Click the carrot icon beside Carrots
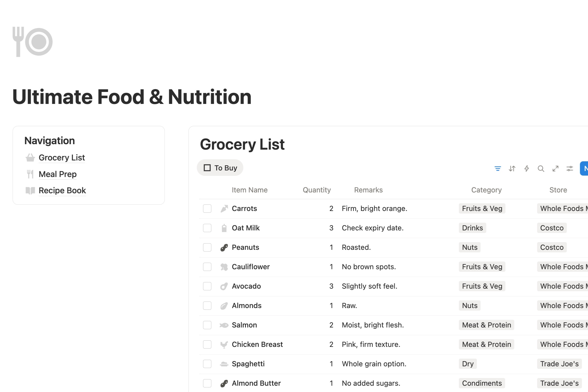The width and height of the screenshot is (588, 392). (224, 209)
